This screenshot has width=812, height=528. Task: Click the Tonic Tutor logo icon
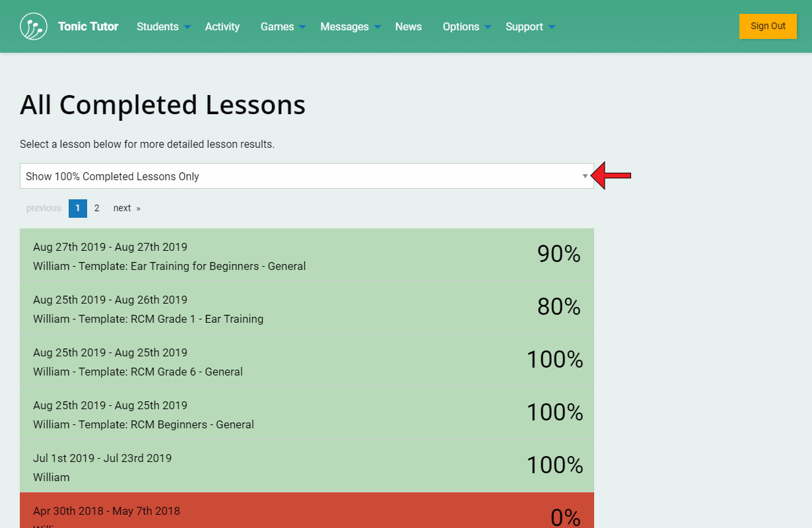(x=34, y=26)
